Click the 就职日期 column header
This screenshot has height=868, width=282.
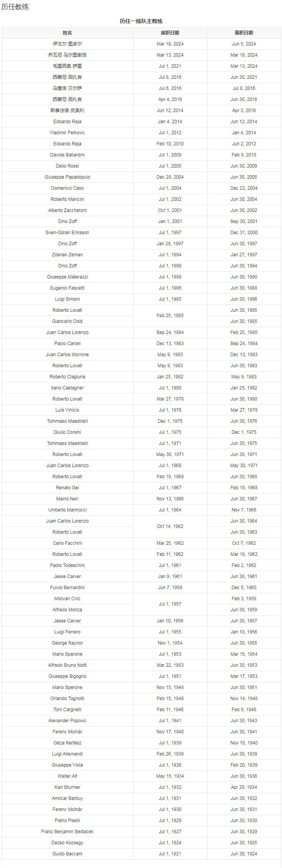click(x=170, y=33)
